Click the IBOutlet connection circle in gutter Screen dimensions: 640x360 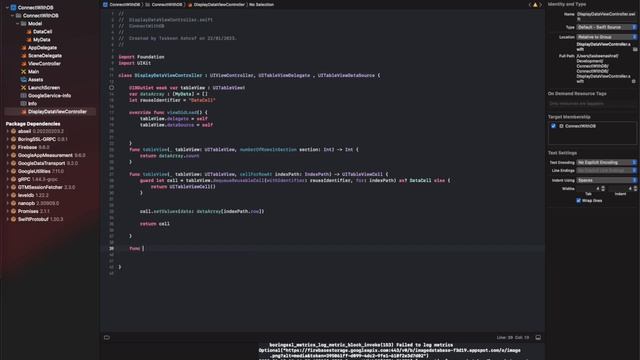(111, 87)
